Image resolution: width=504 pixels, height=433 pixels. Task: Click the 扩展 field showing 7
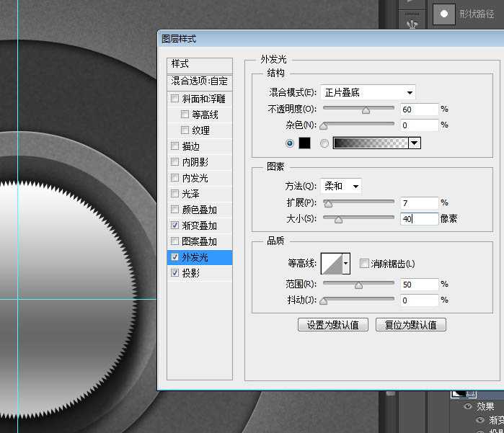click(419, 203)
